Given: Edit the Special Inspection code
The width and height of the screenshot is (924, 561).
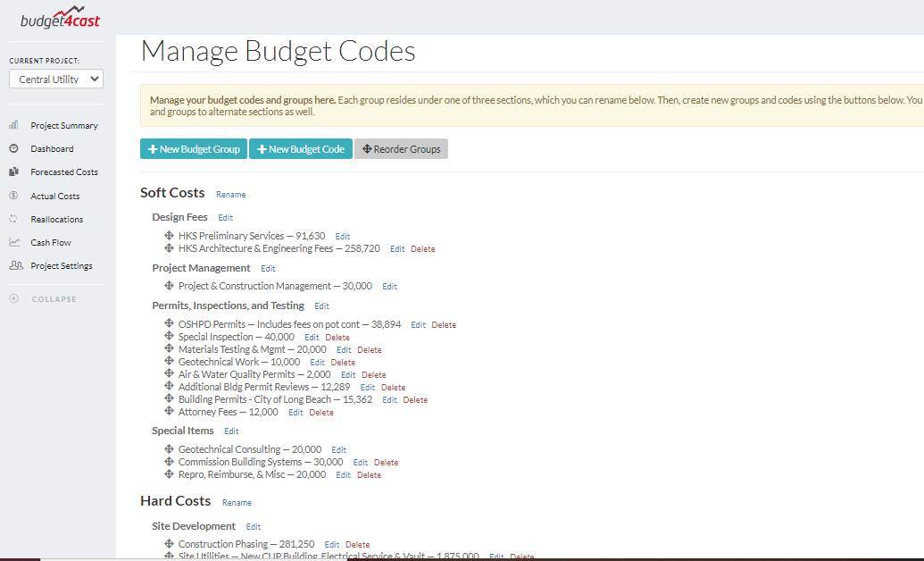Looking at the screenshot, I should 312,338.
